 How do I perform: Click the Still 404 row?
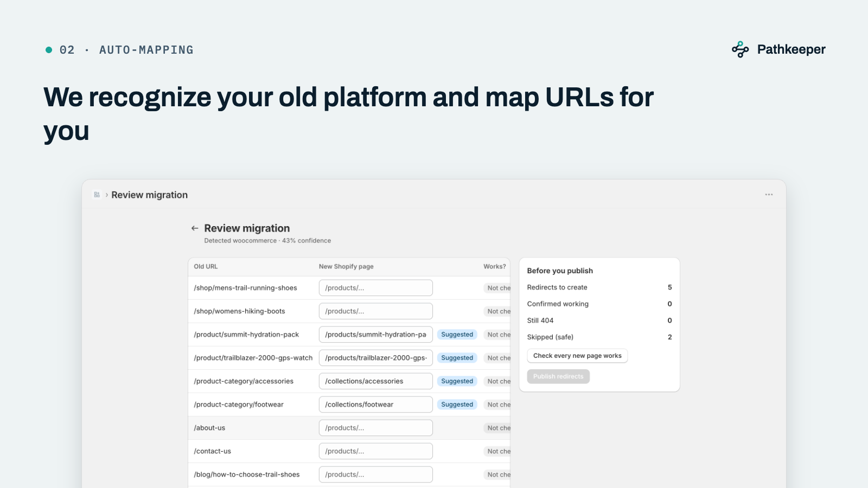click(x=599, y=320)
